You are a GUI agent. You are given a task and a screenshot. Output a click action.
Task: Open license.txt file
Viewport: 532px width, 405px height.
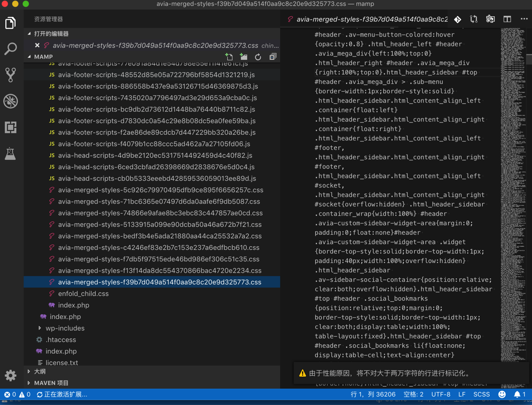click(x=152, y=363)
